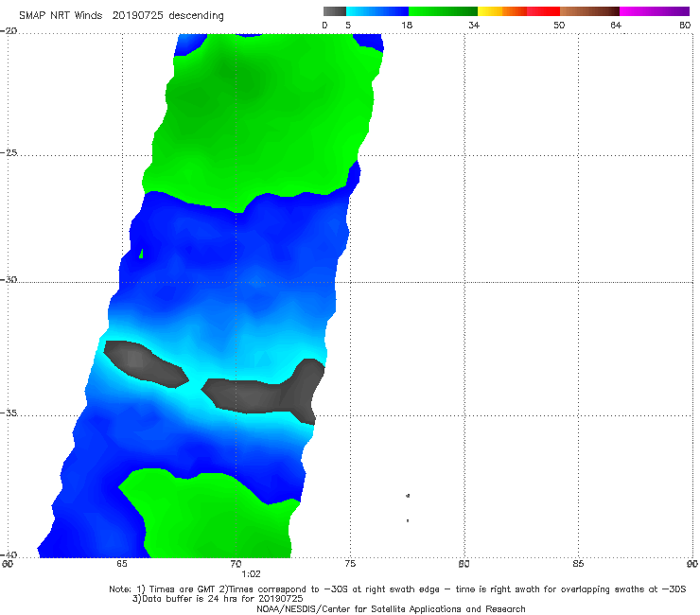This screenshot has height=615, width=700.
Task: Pick the brown segment of the color bar
Action: (589, 11)
